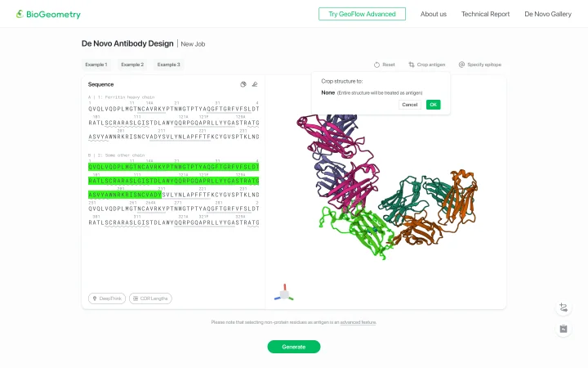Click the 3D axis orientation gizmo
588x368 pixels.
pyautogui.click(x=284, y=294)
